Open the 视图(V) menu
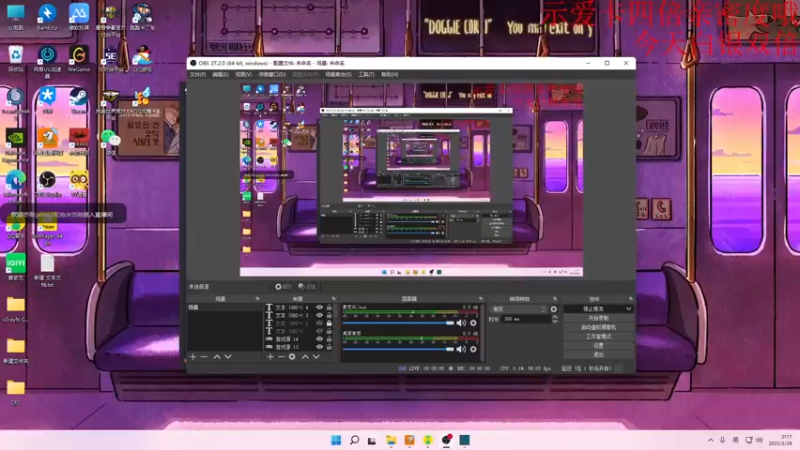This screenshot has width=800, height=450. tap(243, 74)
